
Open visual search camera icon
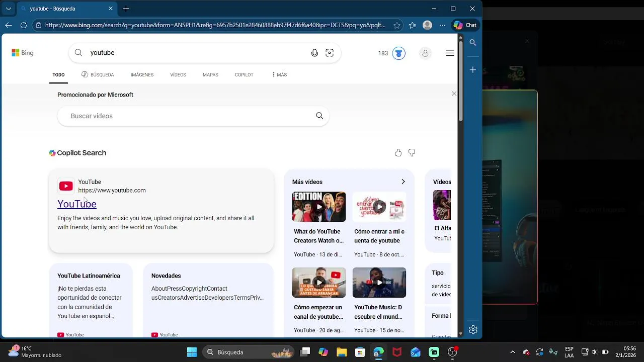click(330, 53)
